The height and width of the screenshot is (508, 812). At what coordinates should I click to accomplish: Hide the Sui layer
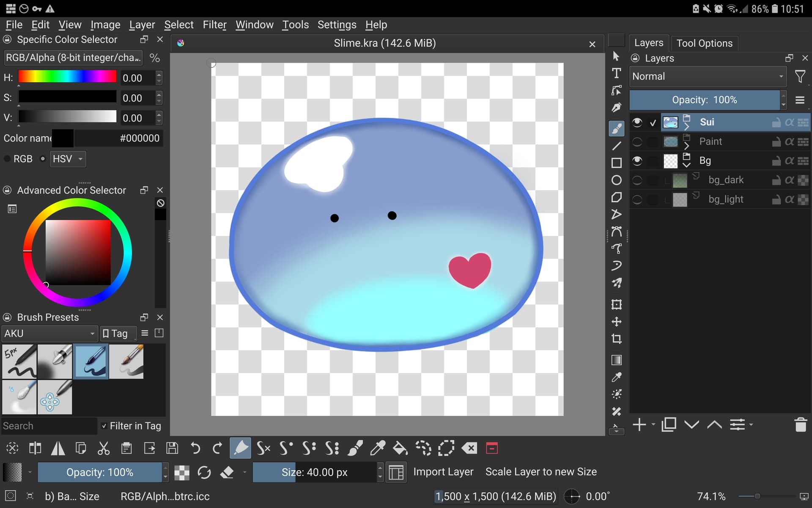637,122
